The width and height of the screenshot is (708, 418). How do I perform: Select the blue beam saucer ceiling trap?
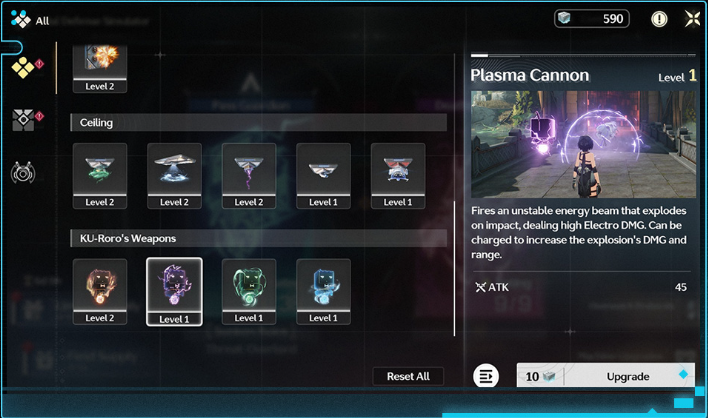tap(174, 176)
